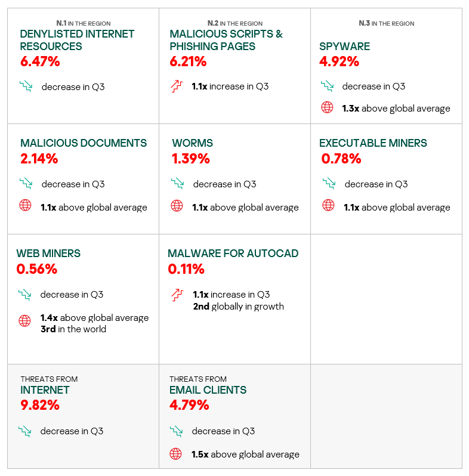The image size is (469, 476).
Task: Select the decrease arrow under Email Clients
Action: coord(175,431)
